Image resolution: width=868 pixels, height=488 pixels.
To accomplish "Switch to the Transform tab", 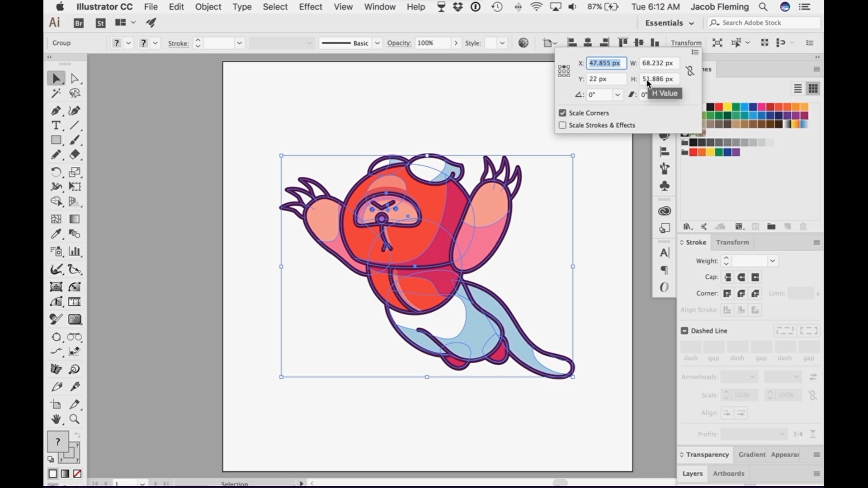I will point(732,242).
